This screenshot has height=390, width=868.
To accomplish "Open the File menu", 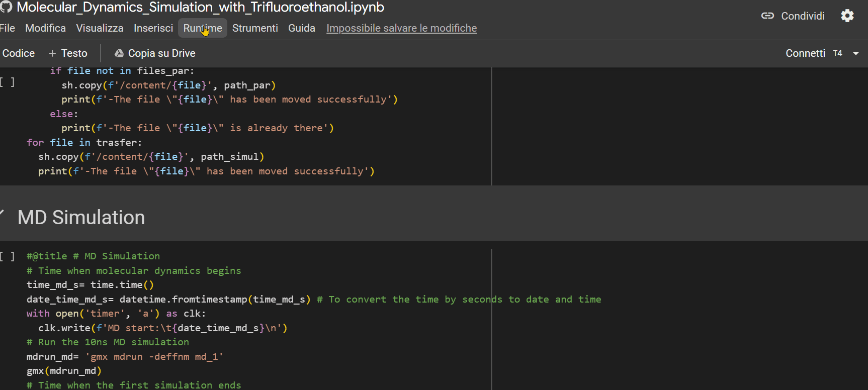I will 7,28.
